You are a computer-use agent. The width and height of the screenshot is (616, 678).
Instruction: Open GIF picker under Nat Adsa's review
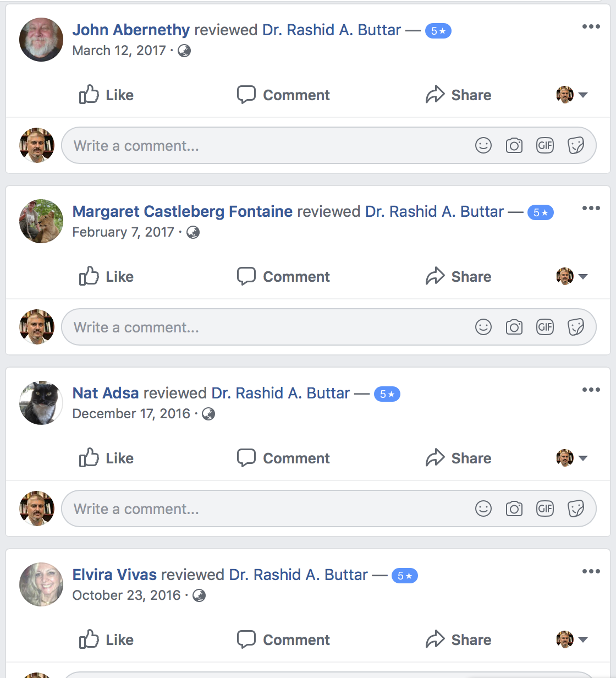click(545, 509)
